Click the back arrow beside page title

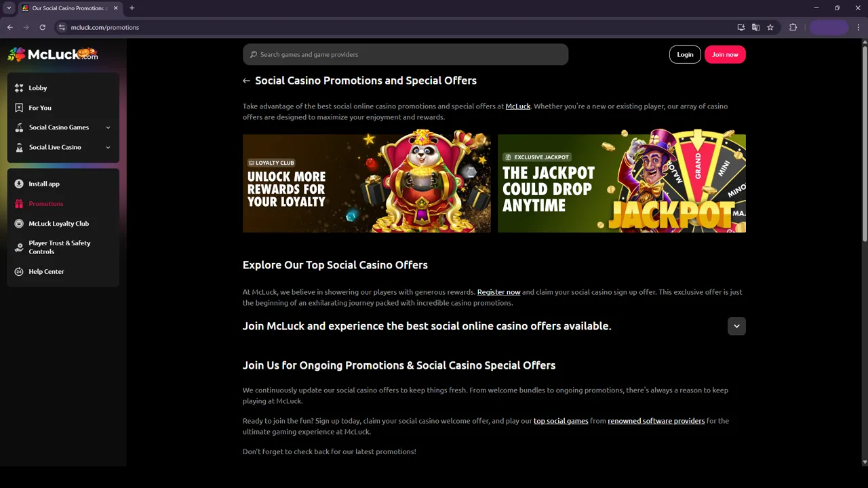(x=246, y=81)
